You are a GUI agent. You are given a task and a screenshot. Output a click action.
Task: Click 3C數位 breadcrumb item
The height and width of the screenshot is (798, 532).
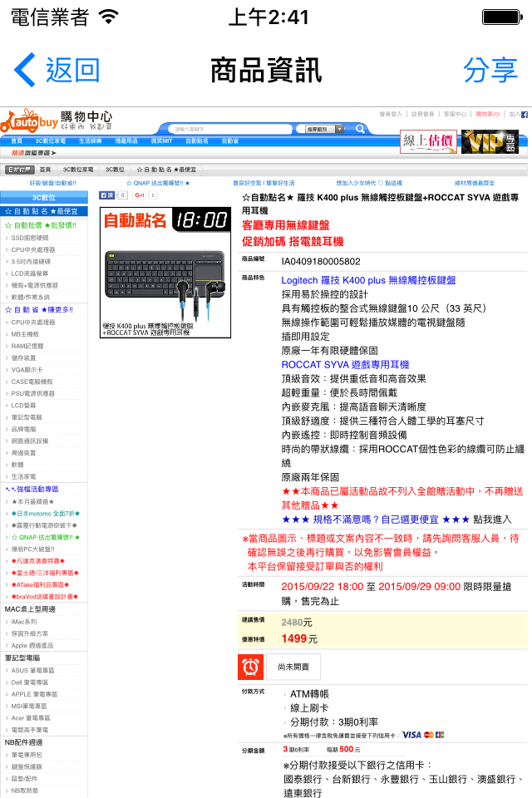coord(115,170)
